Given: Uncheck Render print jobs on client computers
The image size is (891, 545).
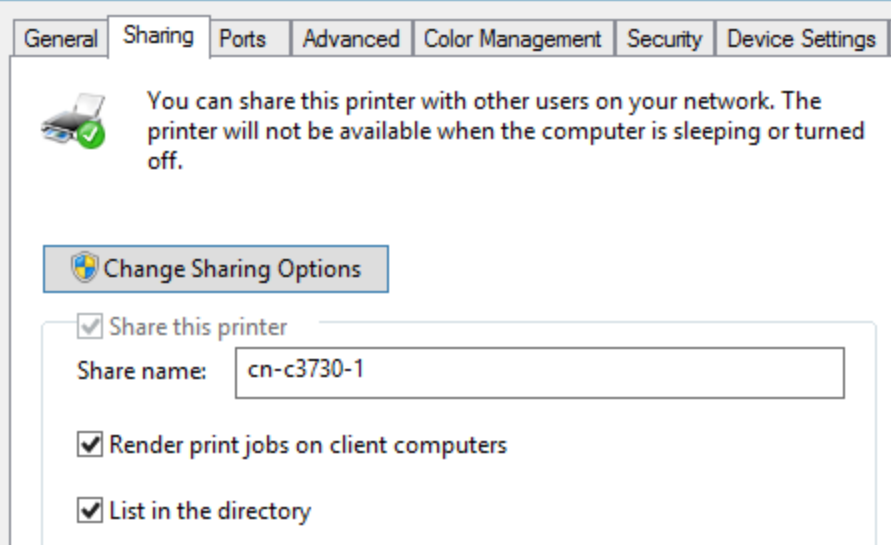Looking at the screenshot, I should [x=90, y=445].
